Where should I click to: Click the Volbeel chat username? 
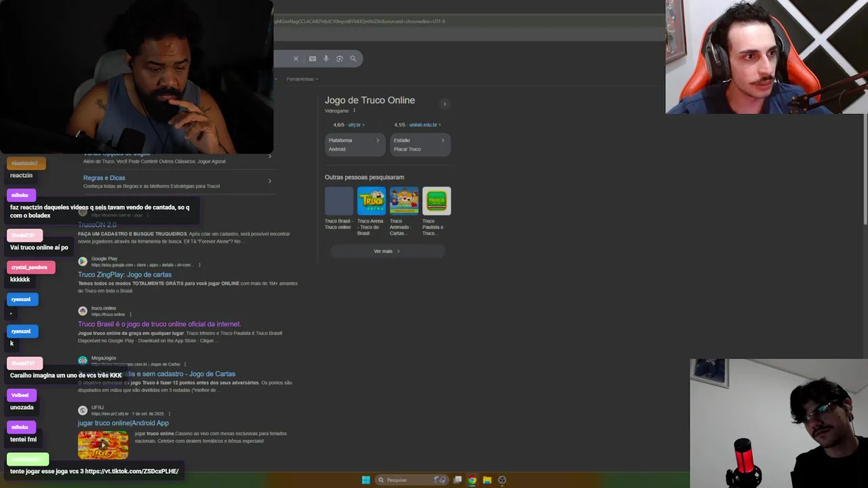click(x=20, y=395)
